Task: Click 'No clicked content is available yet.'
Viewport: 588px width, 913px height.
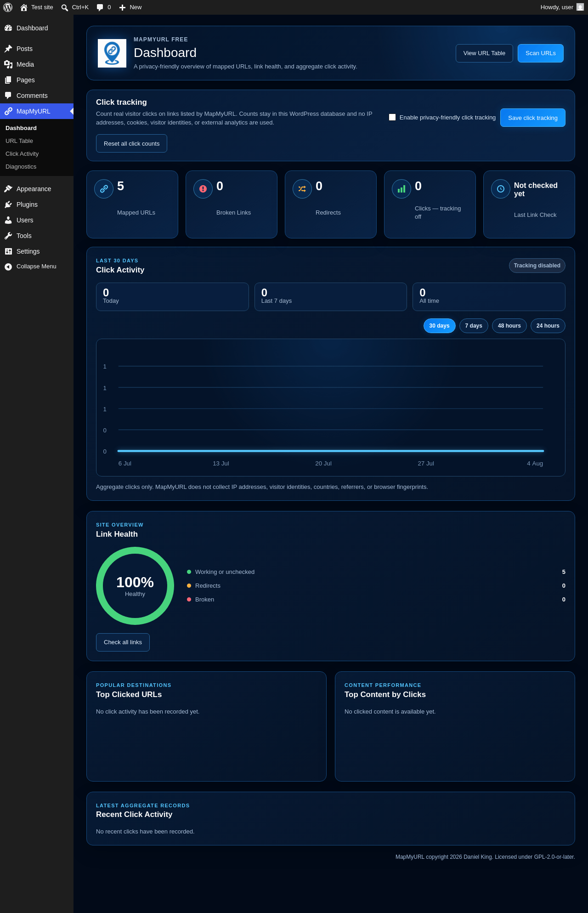Action: coord(390,712)
